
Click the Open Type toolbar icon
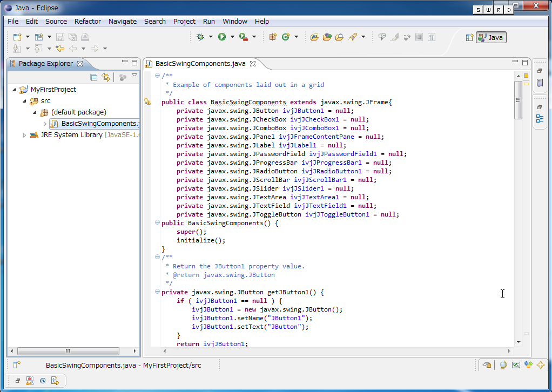coord(314,37)
